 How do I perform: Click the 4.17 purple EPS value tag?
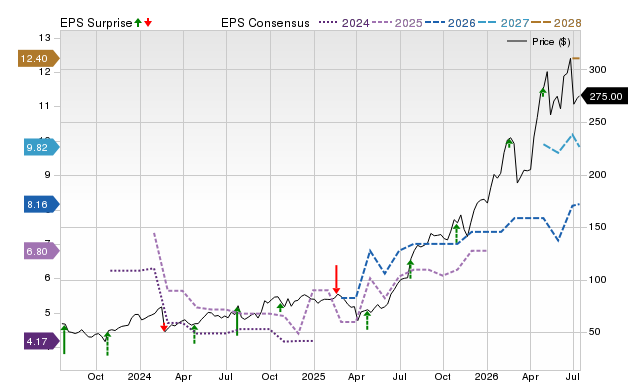[42, 341]
